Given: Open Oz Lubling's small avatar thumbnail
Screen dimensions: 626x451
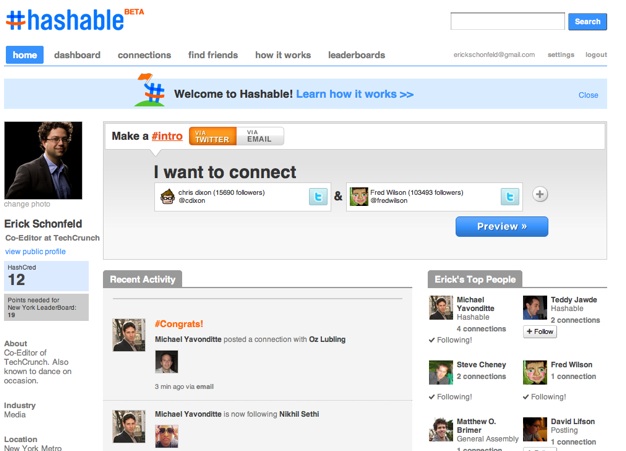Looking at the screenshot, I should [x=166, y=362].
